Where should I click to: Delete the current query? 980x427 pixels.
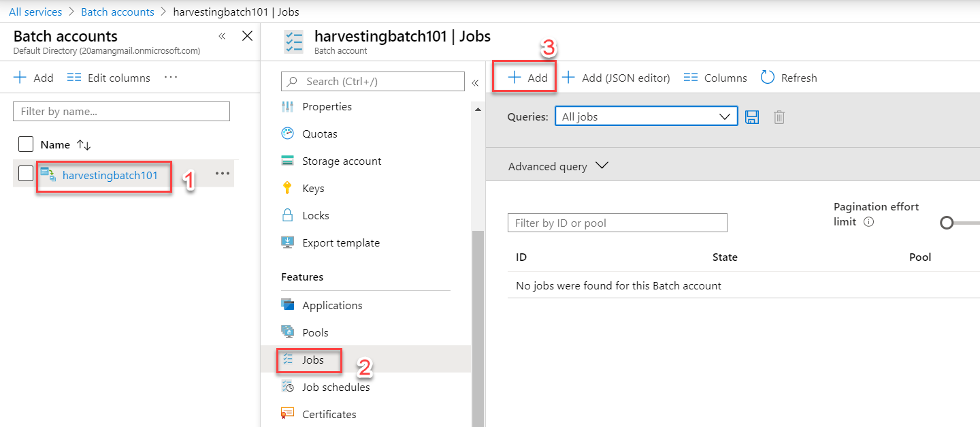click(780, 117)
